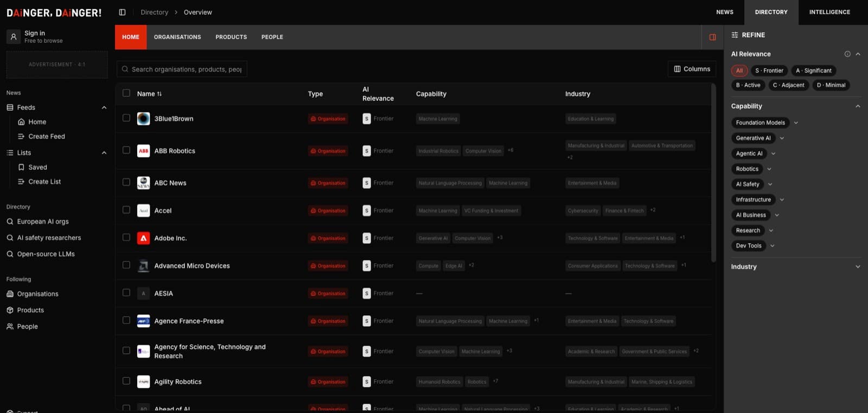The image size is (868, 413).
Task: Open the Columns button
Action: [x=692, y=69]
